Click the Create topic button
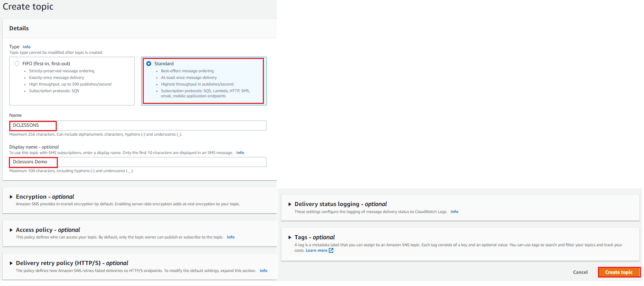The width and height of the screenshot is (644, 286). [619, 272]
